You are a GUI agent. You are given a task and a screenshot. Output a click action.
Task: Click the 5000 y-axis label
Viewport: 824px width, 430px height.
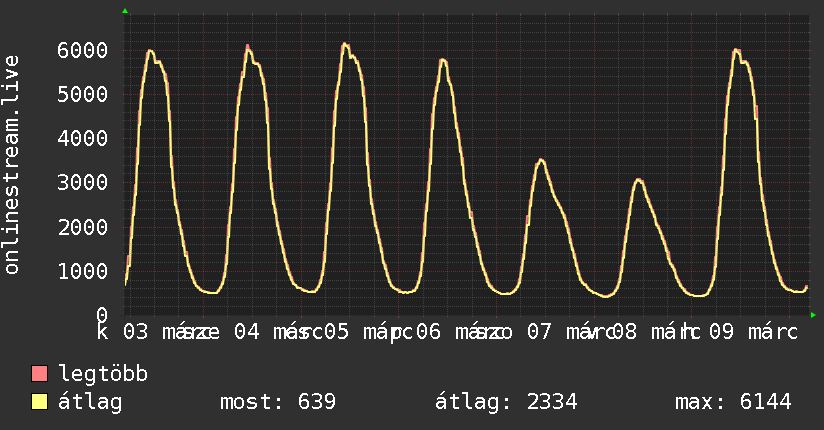click(x=83, y=95)
